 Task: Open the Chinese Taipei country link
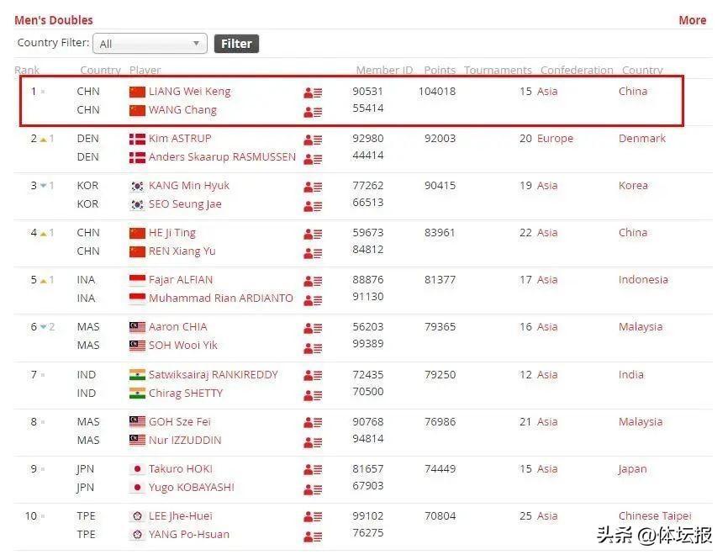click(654, 516)
